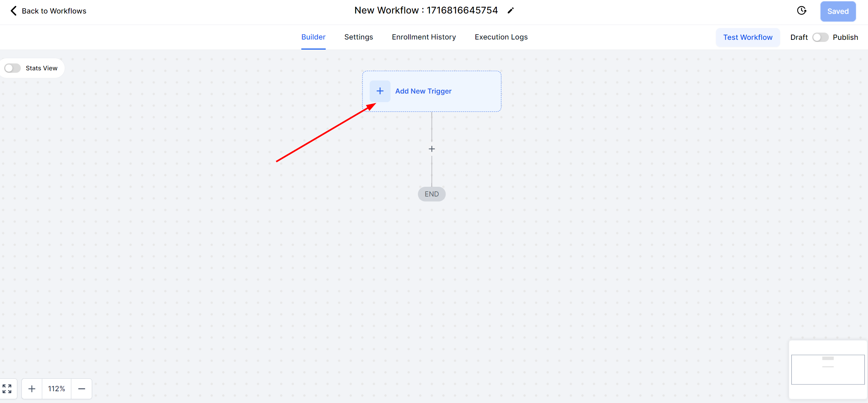Add action with plus between nodes
The image size is (868, 403).
click(431, 149)
